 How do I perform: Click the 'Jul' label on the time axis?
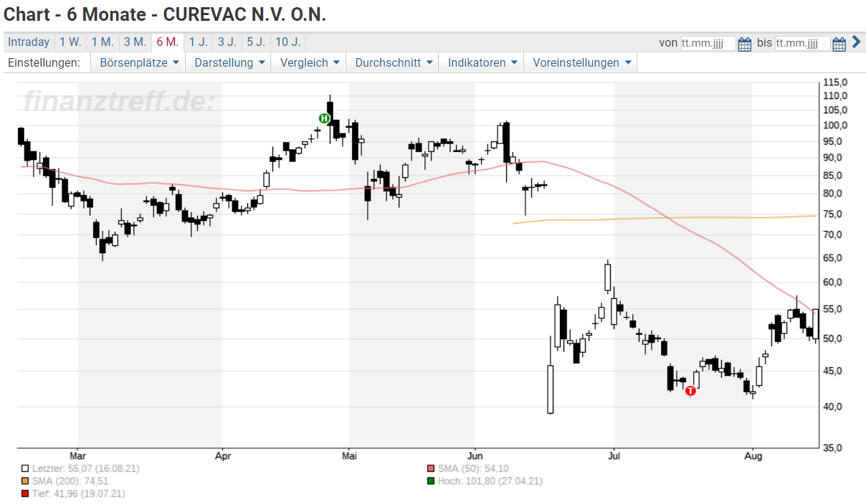[614, 456]
